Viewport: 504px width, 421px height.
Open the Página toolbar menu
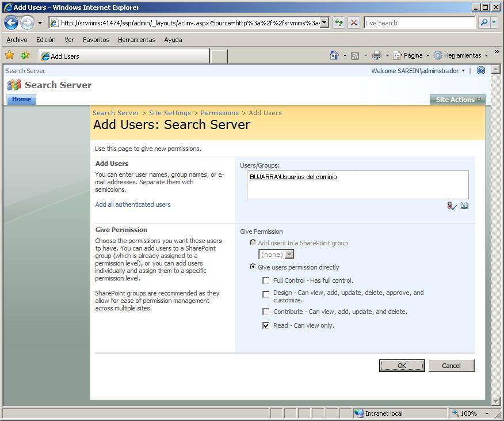coord(411,55)
